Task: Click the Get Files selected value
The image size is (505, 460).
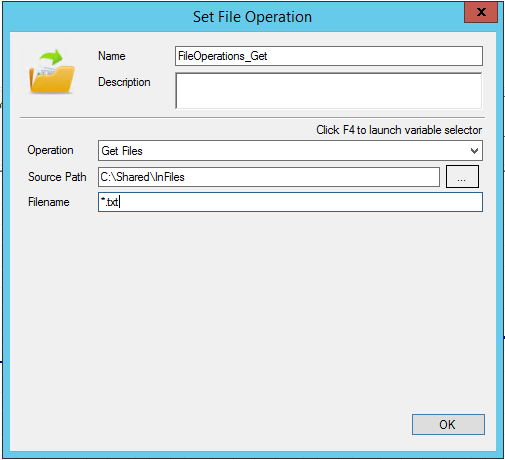Action: [122, 151]
